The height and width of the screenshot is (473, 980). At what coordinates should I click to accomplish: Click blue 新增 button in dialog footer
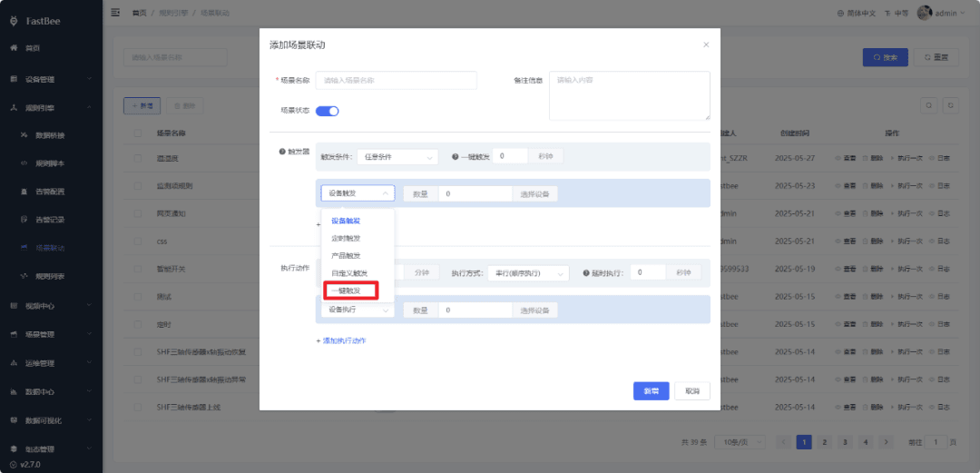click(x=652, y=391)
